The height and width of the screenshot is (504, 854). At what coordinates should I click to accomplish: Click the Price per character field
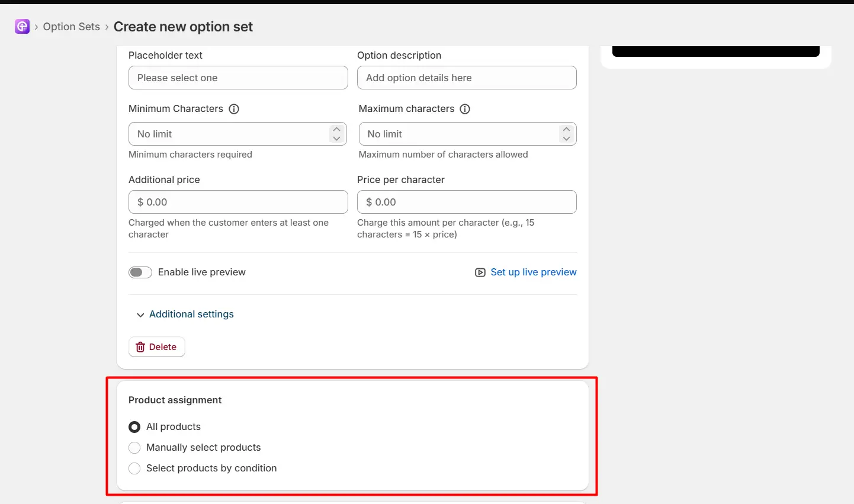coord(467,202)
